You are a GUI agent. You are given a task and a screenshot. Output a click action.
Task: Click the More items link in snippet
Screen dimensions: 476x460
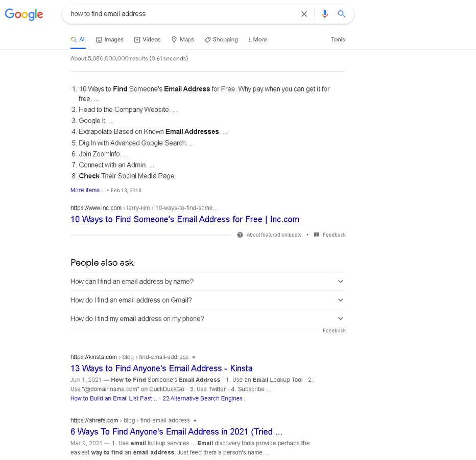click(87, 190)
